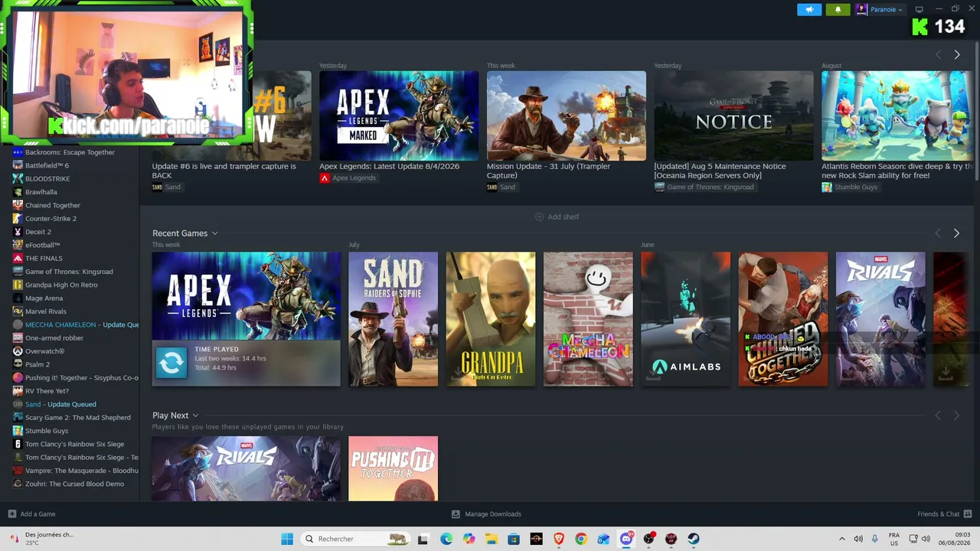Expand the Paranoie account dropdown

[900, 10]
